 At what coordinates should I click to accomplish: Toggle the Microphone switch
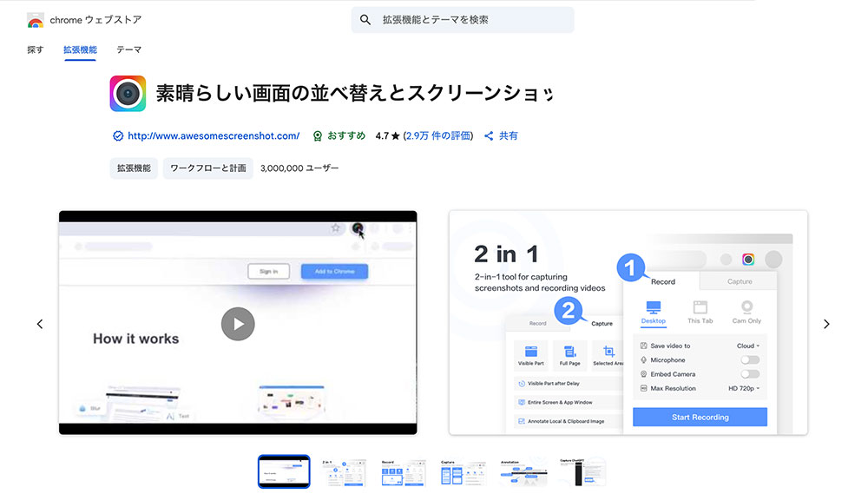[x=749, y=360]
